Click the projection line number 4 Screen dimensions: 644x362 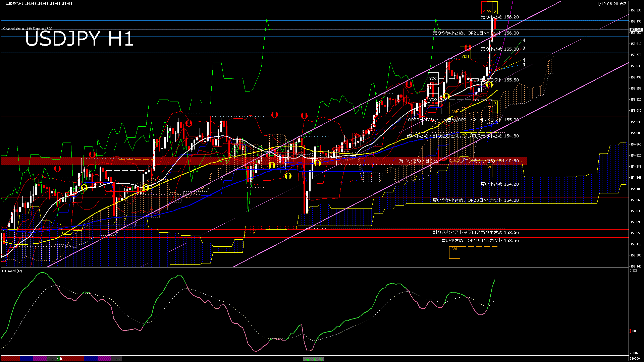click(x=524, y=41)
